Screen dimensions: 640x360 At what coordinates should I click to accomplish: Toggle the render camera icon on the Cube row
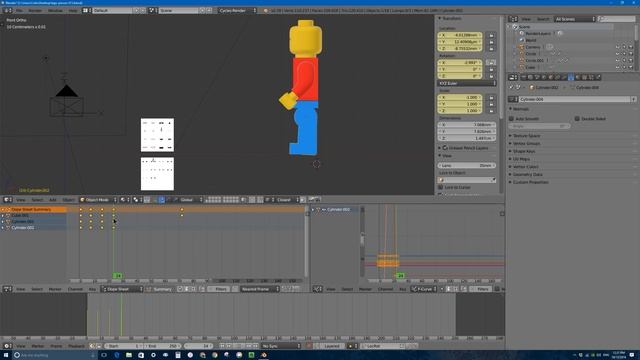click(x=631, y=67)
